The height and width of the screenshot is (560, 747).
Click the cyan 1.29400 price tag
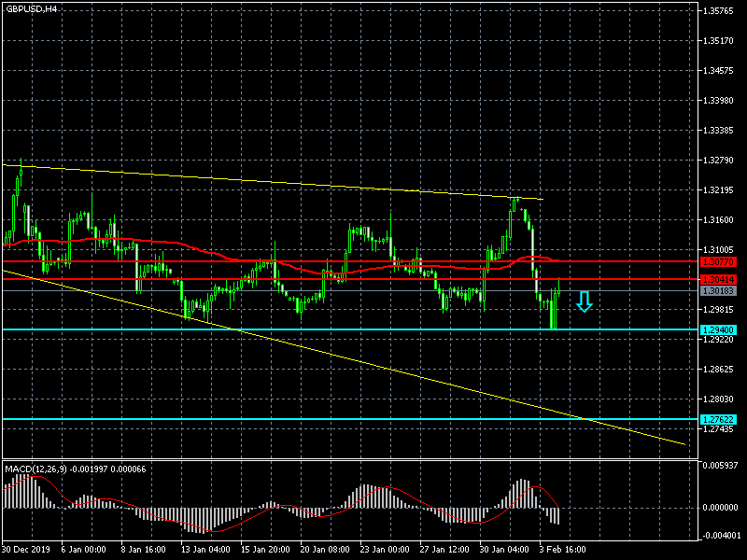(718, 330)
